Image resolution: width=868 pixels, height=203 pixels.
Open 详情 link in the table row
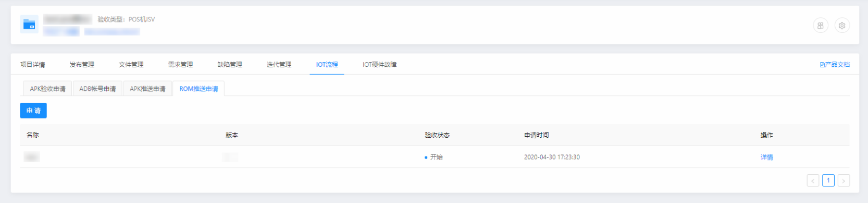766,157
